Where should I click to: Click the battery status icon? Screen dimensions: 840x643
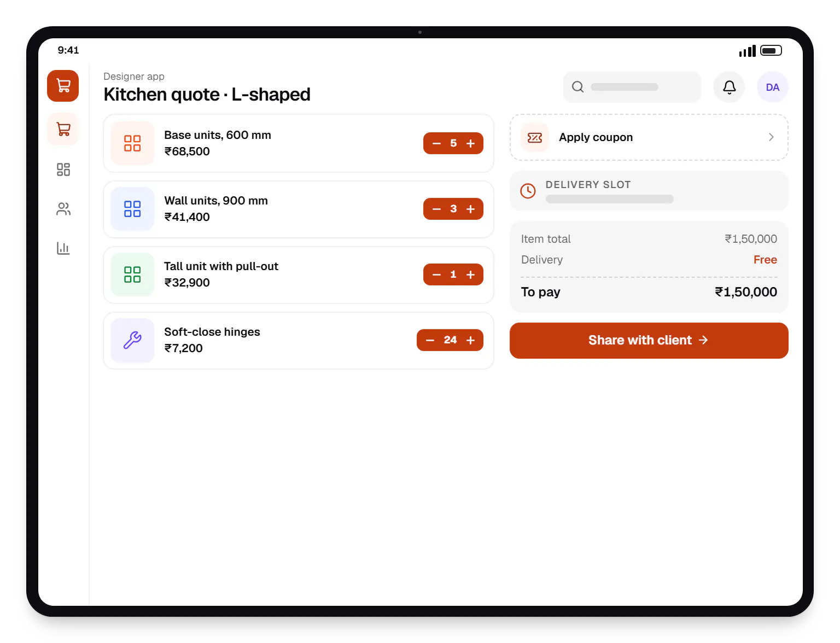(x=771, y=50)
